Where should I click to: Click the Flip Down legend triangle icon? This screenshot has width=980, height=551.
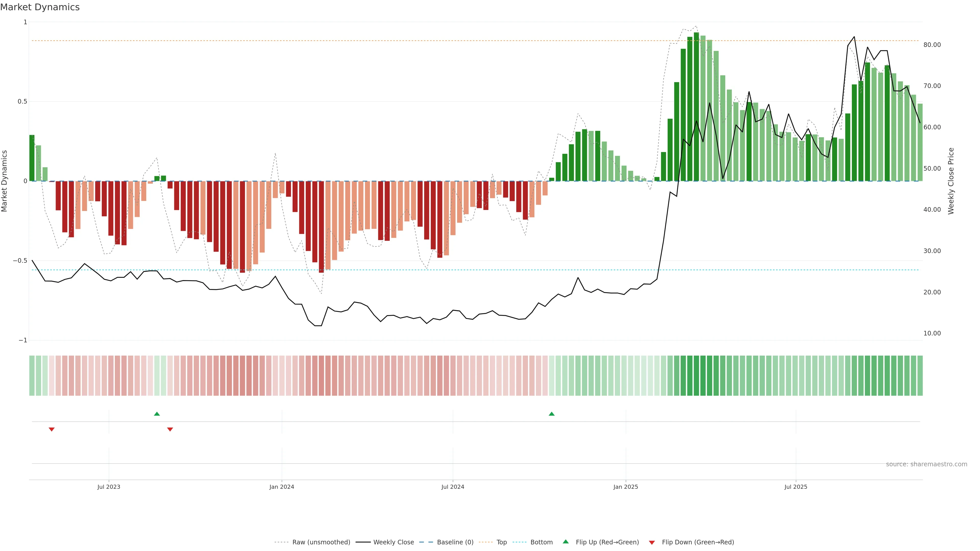(x=652, y=543)
